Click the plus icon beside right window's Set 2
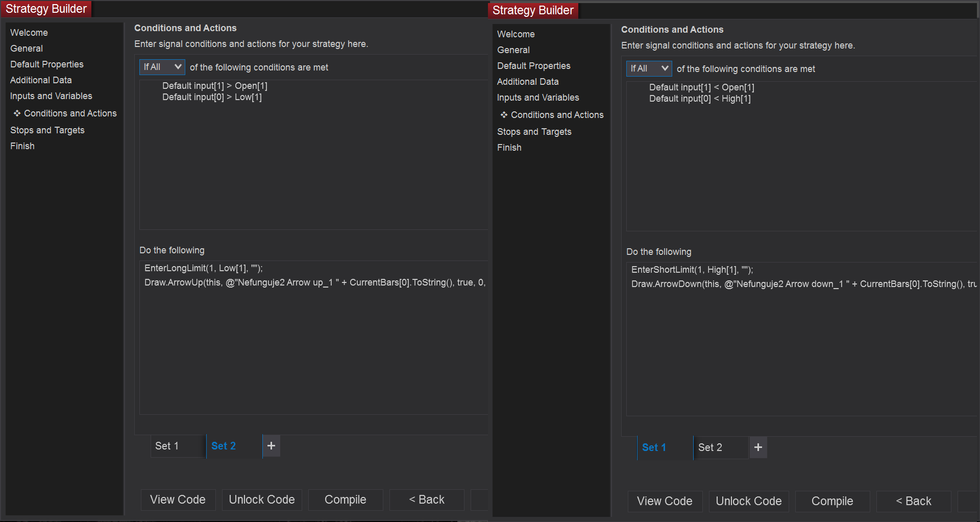 pos(758,447)
